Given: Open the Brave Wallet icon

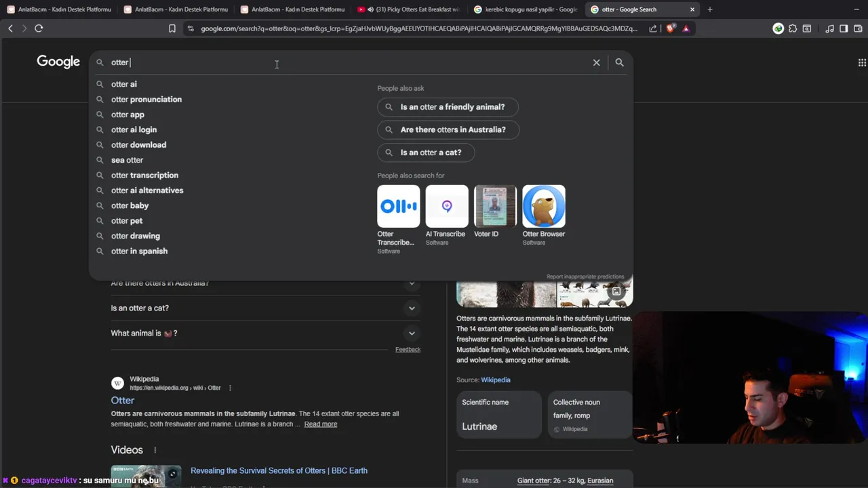Looking at the screenshot, I should coord(858,28).
